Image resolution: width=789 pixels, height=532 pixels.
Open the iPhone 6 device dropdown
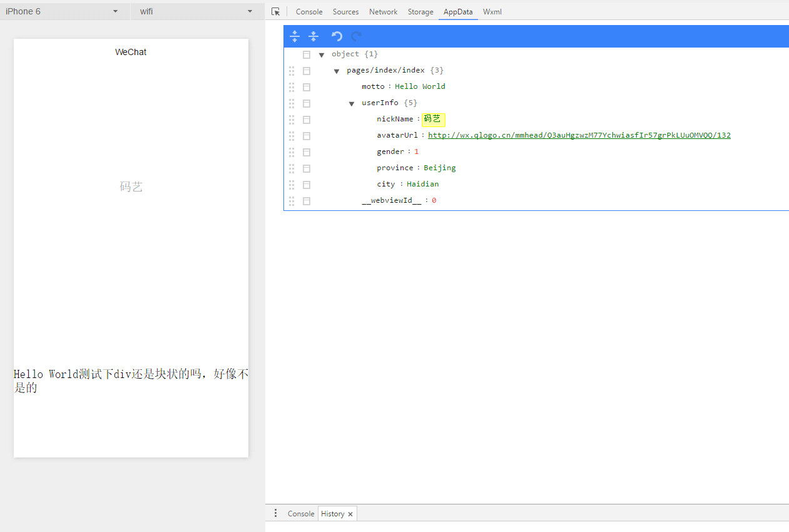pos(63,11)
